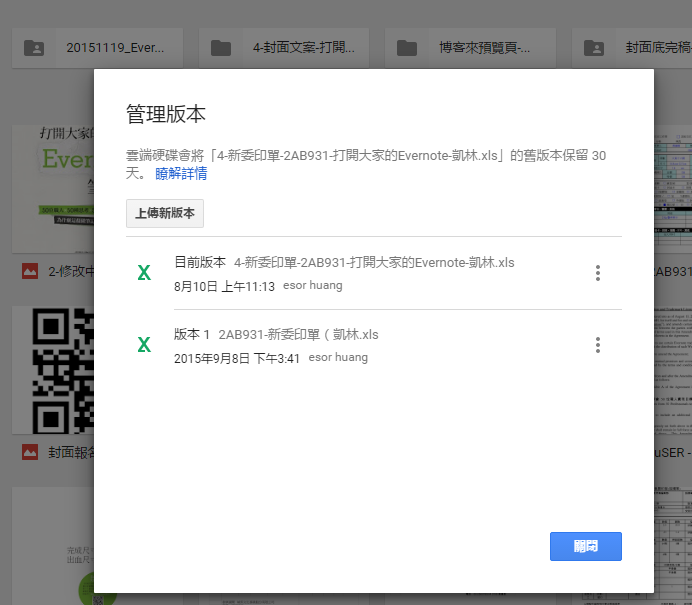The height and width of the screenshot is (605, 692).
Task: Open the 瞭解詳情 learn more link
Action: click(181, 174)
